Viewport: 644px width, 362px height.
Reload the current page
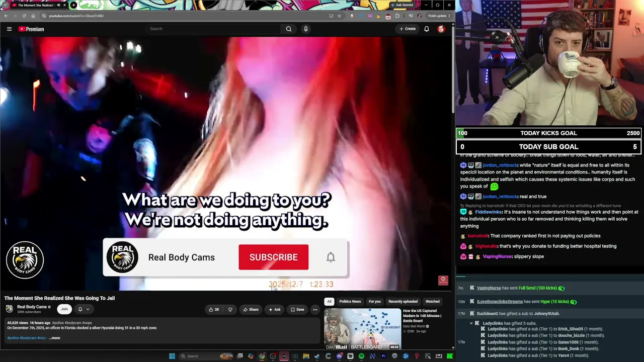(x=24, y=16)
